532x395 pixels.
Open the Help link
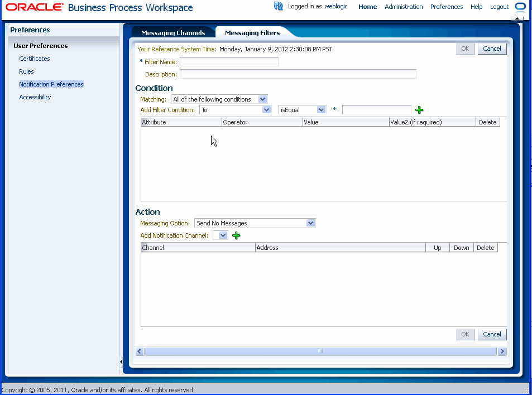(x=476, y=7)
